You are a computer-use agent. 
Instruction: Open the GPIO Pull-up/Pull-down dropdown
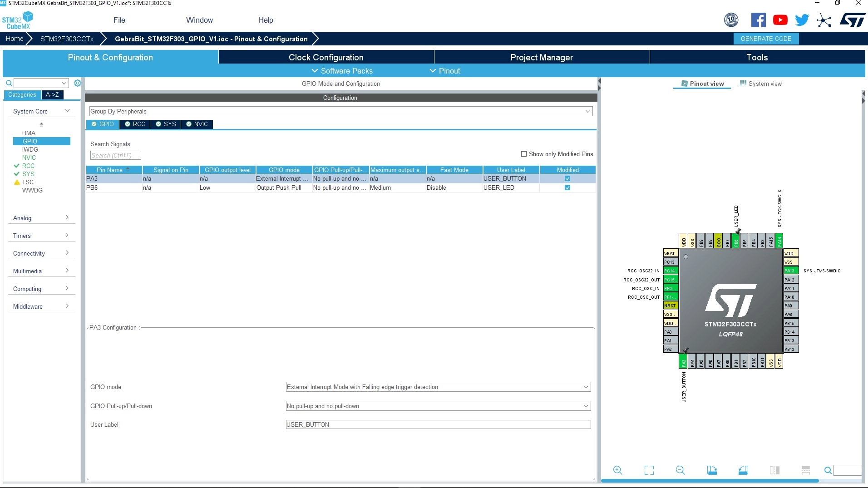click(x=439, y=406)
